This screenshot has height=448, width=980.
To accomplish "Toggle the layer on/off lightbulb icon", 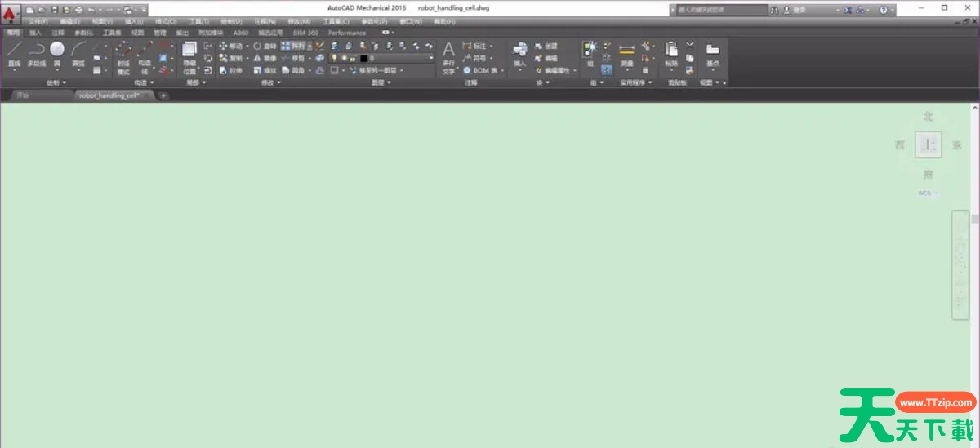I will pyautogui.click(x=334, y=59).
